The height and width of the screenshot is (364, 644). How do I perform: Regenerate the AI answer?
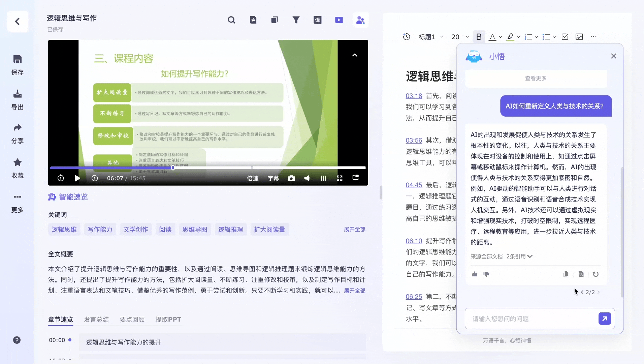tap(596, 274)
